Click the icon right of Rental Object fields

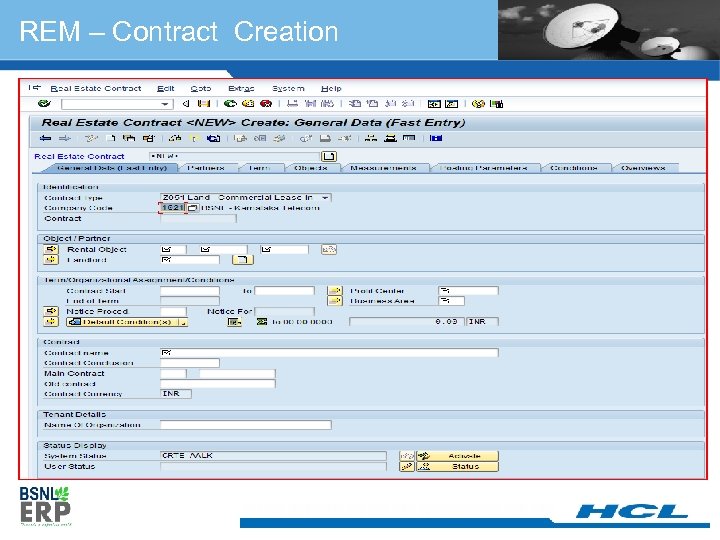pyautogui.click(x=329, y=249)
